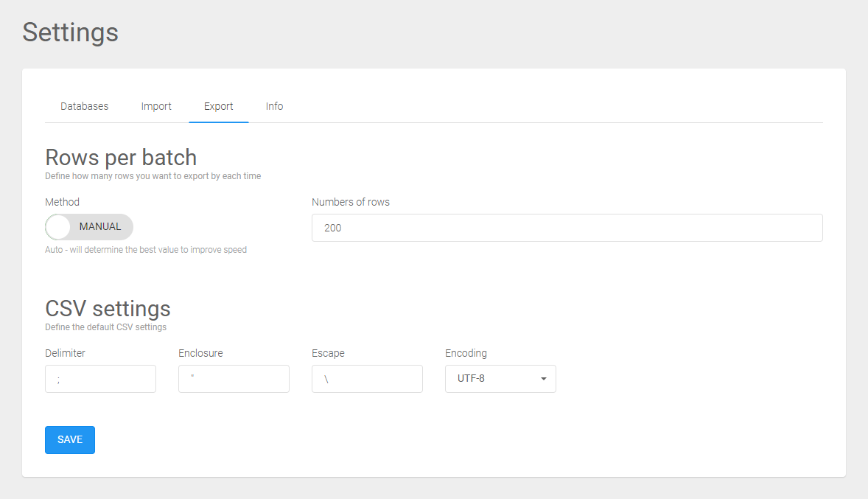This screenshot has width=868, height=499.
Task: Click the Auto speed hint text
Action: pyautogui.click(x=146, y=250)
